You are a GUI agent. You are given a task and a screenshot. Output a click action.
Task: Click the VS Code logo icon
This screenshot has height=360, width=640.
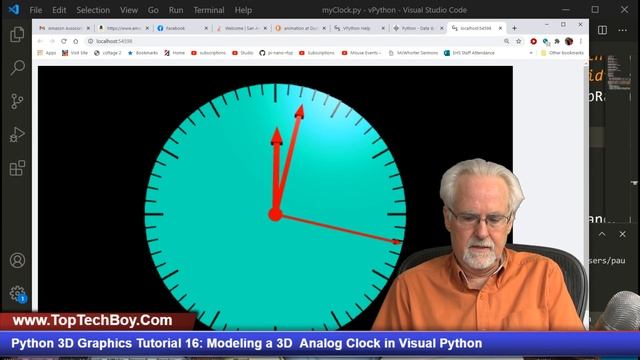[14, 9]
